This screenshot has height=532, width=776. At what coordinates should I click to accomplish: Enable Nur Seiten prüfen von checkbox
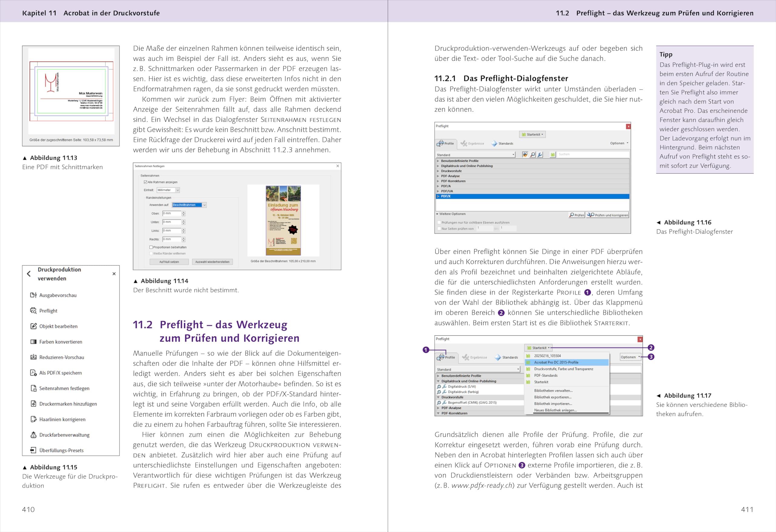439,229
